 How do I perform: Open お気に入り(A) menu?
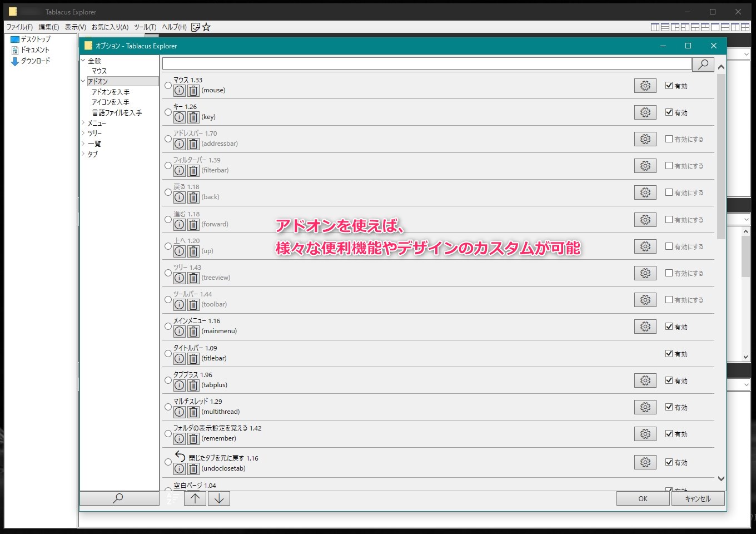[110, 27]
